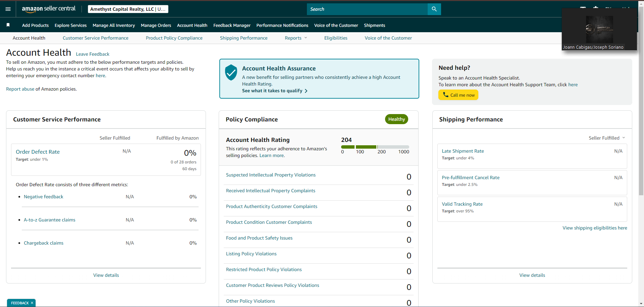644x307 pixels.
Task: Click the Call me now button
Action: pyautogui.click(x=458, y=95)
